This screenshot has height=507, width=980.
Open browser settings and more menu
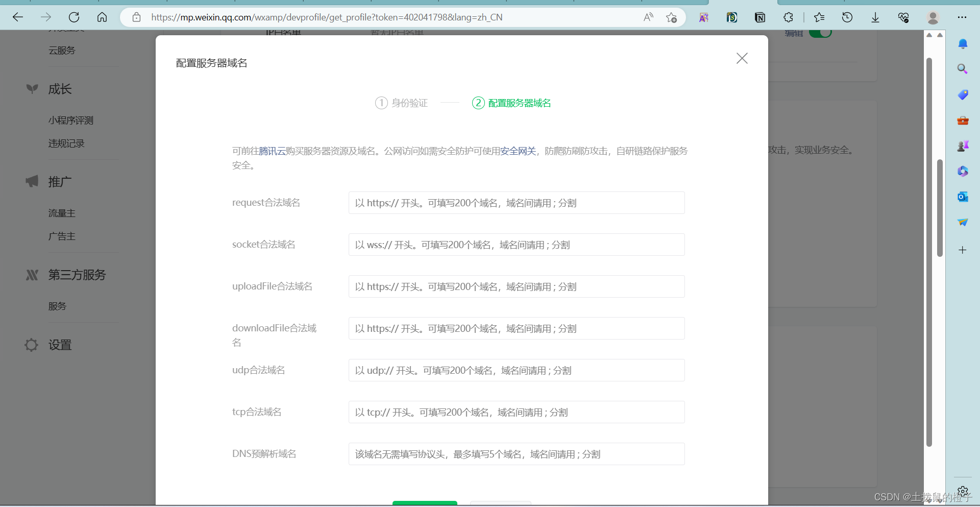[x=962, y=17]
